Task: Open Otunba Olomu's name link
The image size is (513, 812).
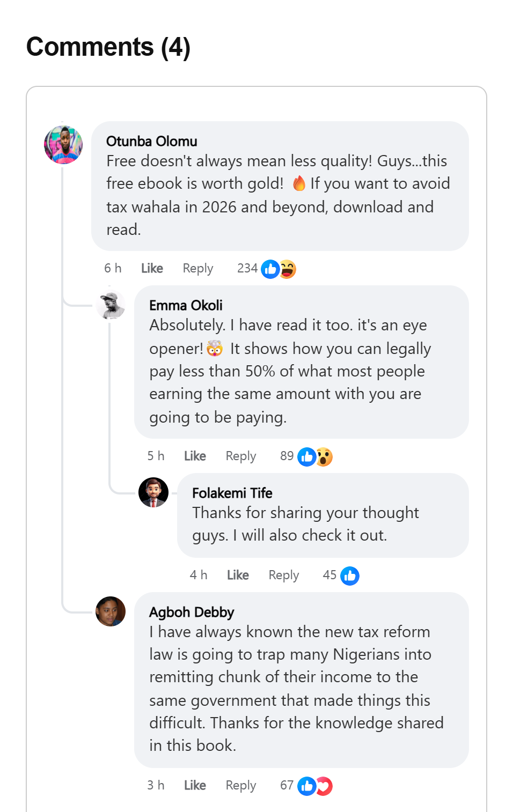Action: 152,141
